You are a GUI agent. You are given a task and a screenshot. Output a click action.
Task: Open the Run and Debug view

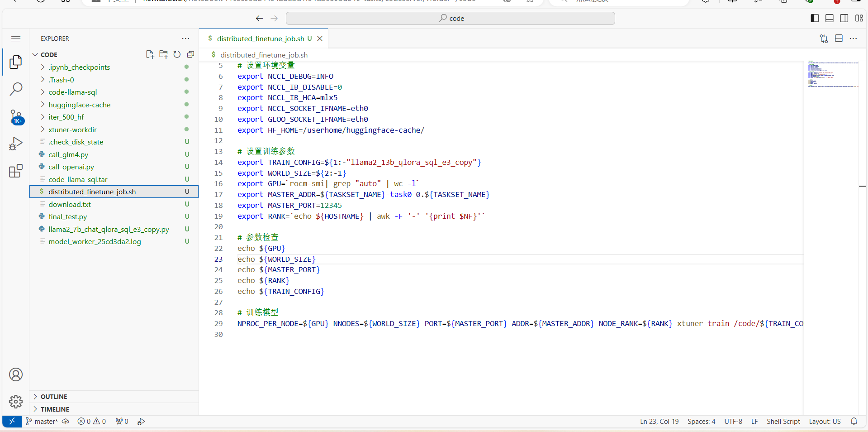[x=16, y=144]
